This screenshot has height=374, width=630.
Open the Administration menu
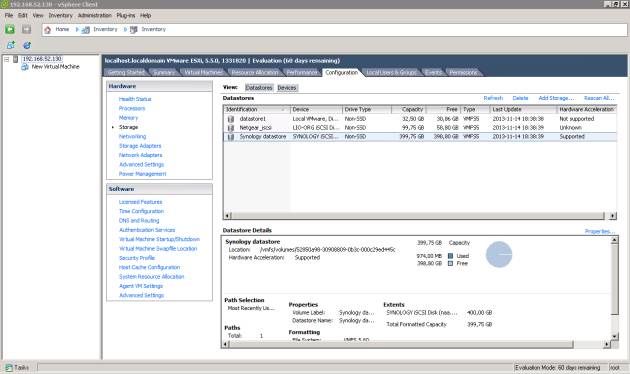coord(94,15)
